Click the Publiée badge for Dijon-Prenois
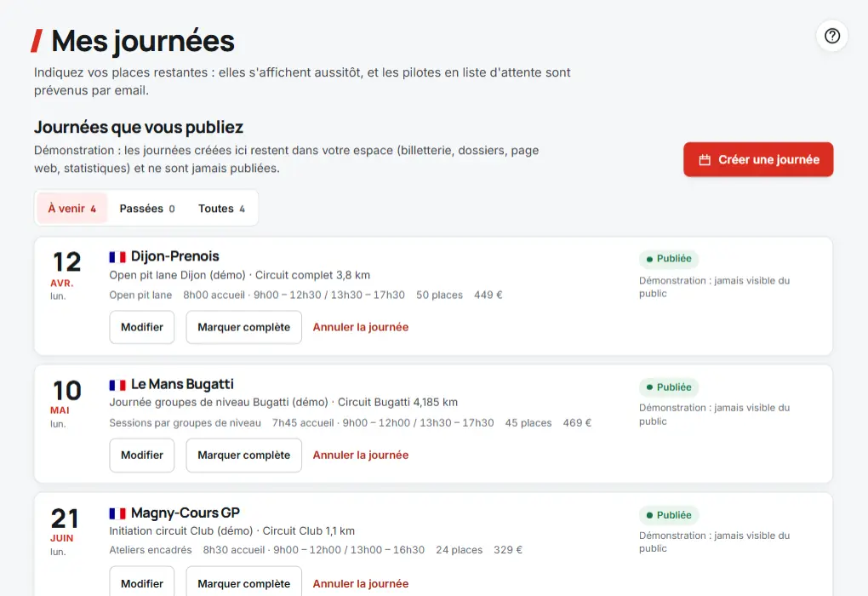This screenshot has width=868, height=596. [x=669, y=259]
